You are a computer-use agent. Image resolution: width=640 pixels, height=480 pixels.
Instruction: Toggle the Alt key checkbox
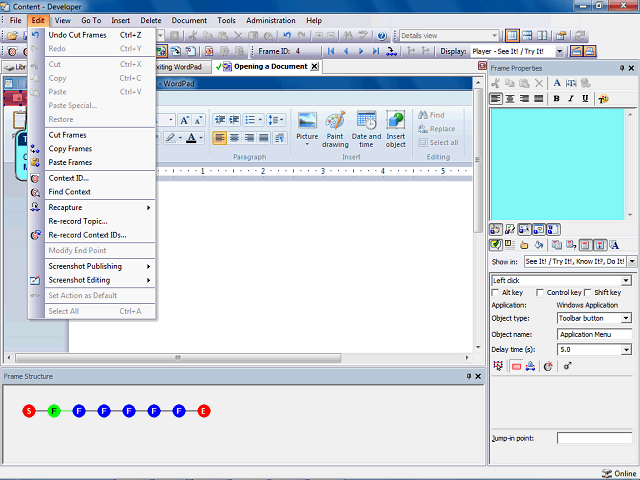click(x=495, y=293)
